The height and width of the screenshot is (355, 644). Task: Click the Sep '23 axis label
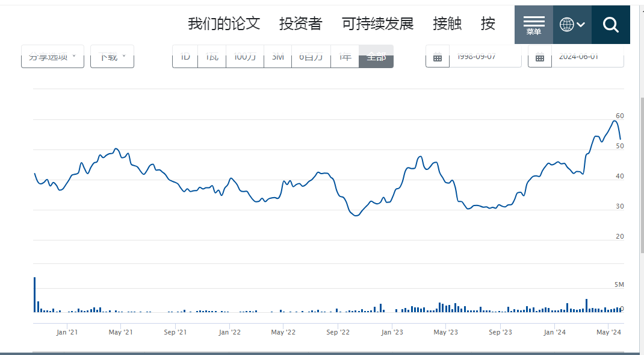[500, 332]
